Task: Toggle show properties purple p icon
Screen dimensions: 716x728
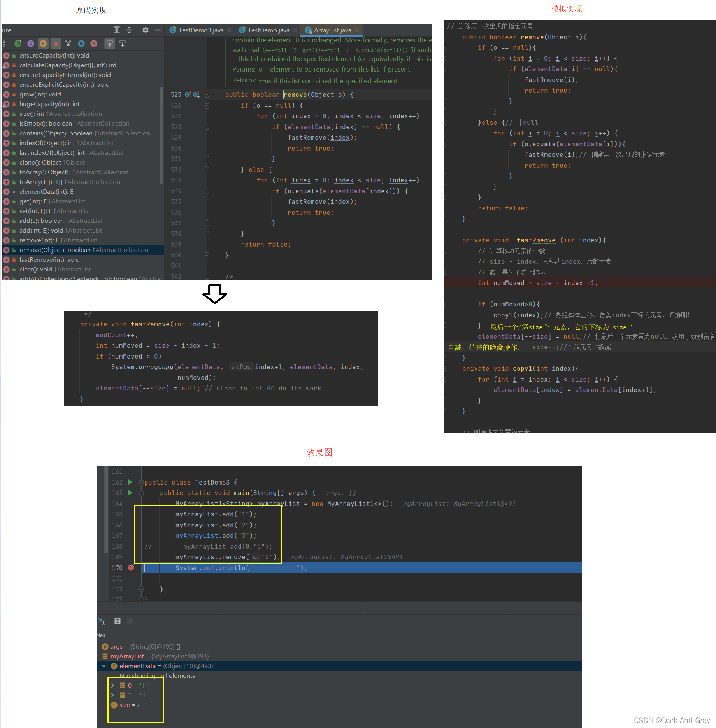Action: 31,44
